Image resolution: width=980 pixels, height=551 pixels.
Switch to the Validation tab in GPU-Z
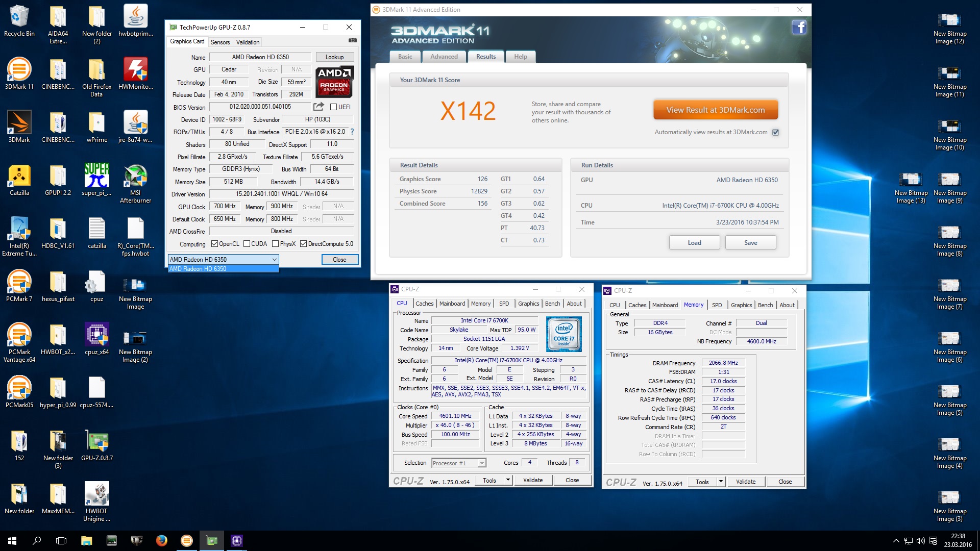point(248,42)
